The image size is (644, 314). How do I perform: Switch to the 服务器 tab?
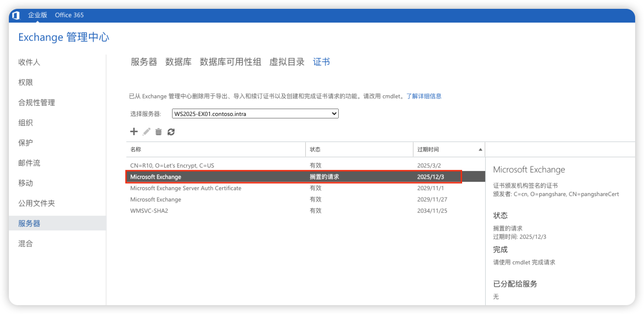tap(144, 62)
